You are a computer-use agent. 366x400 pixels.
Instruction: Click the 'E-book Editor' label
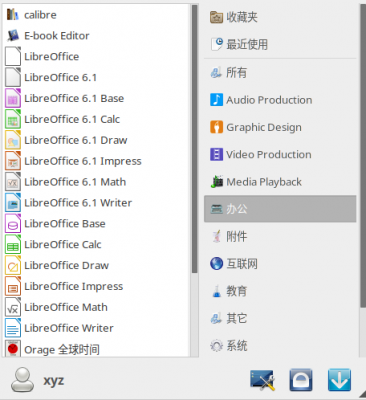tap(57, 36)
